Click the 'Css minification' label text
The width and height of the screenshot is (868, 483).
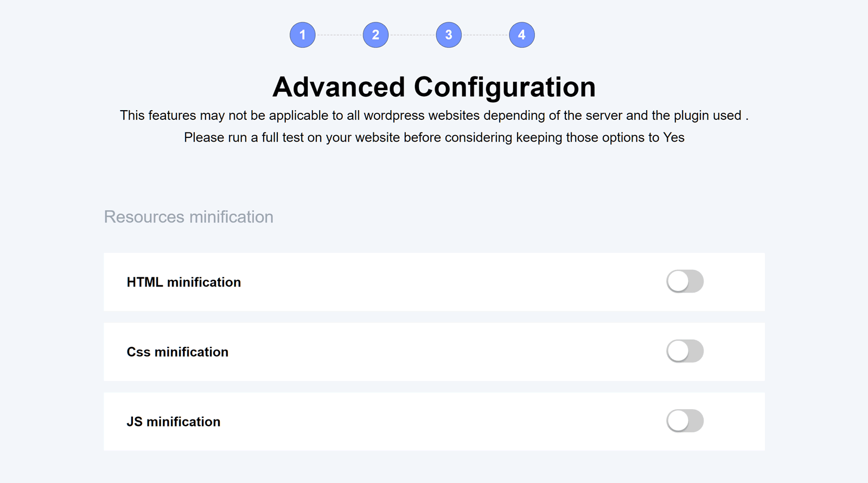[177, 352]
